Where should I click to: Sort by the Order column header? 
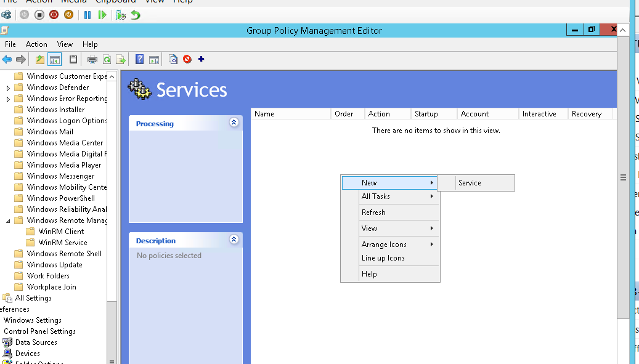348,114
